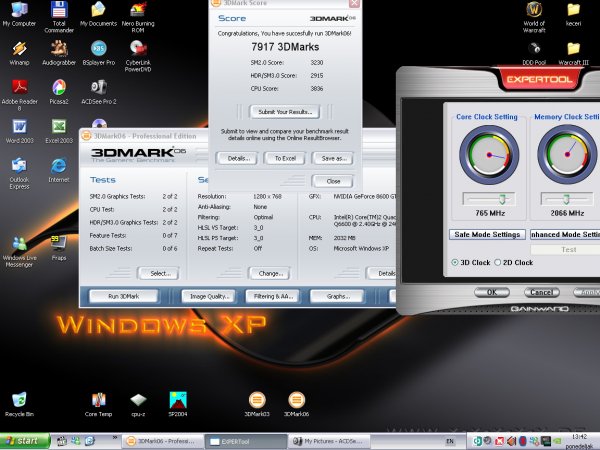
Task: Launch 3DMark06 desktop shortcut
Action: click(297, 404)
